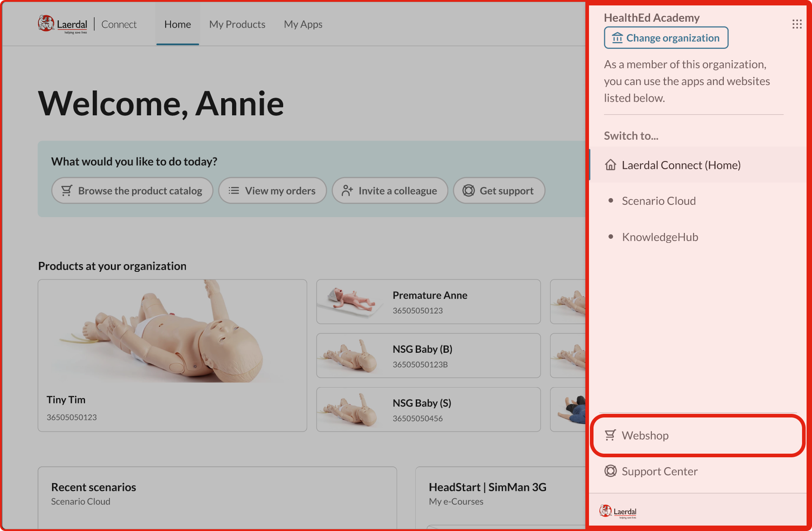Viewport: 812px width, 531px height.
Task: Switch to the My Apps tab
Action: 303,24
